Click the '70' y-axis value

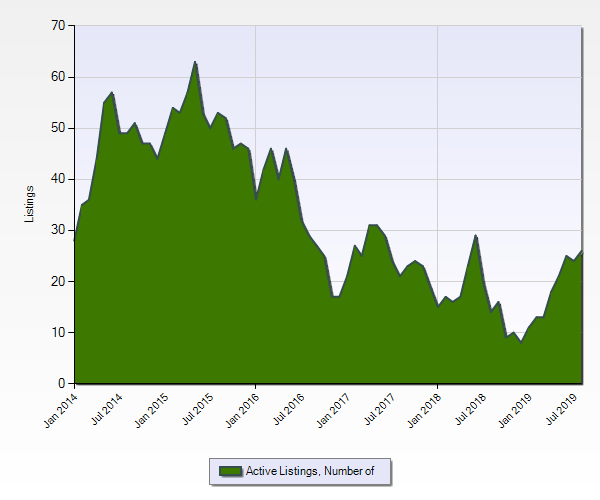pyautogui.click(x=58, y=26)
